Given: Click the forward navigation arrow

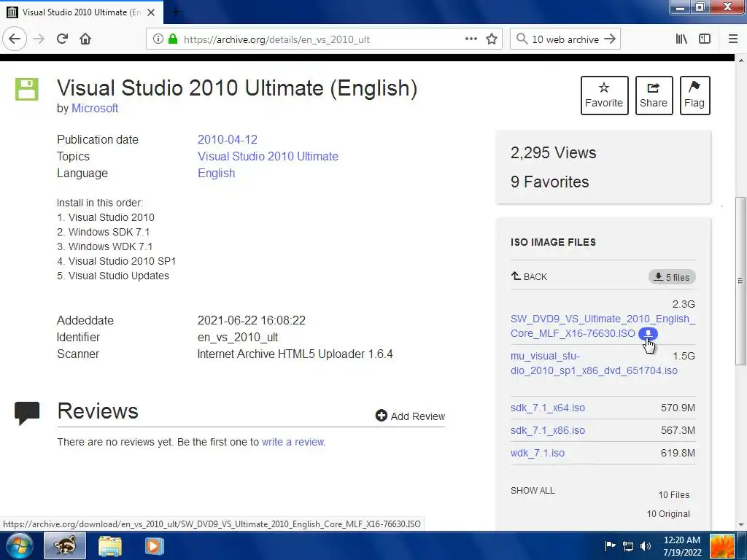Looking at the screenshot, I should click(39, 39).
